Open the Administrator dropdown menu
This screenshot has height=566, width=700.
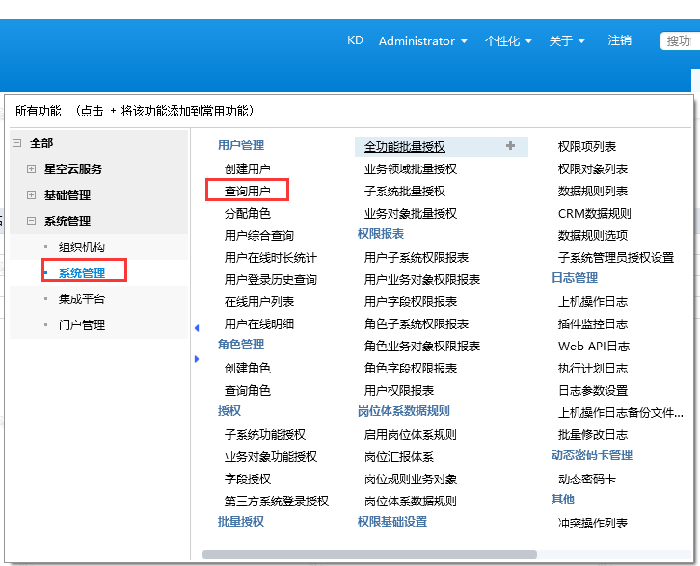pos(423,41)
